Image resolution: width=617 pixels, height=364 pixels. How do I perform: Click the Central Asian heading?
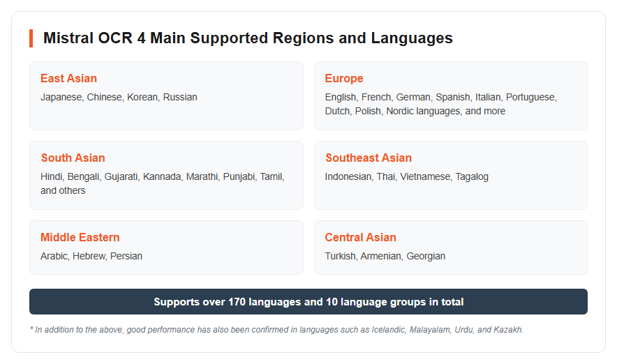pos(360,237)
